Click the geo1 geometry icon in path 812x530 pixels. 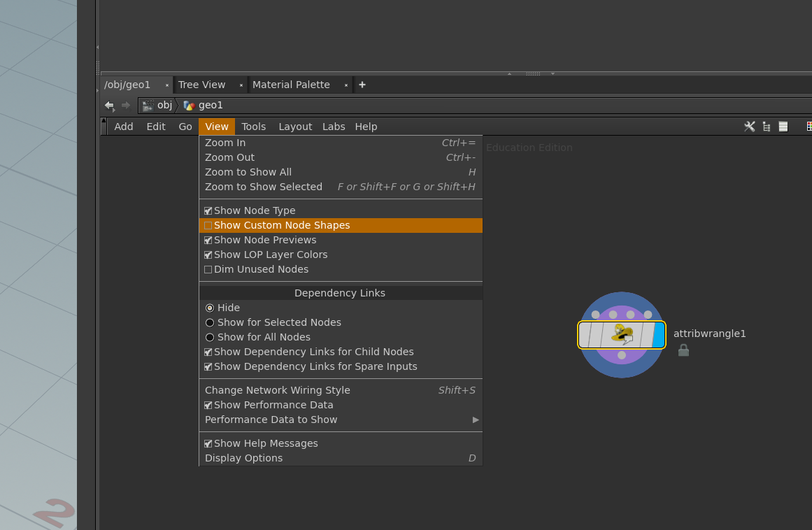(x=189, y=106)
